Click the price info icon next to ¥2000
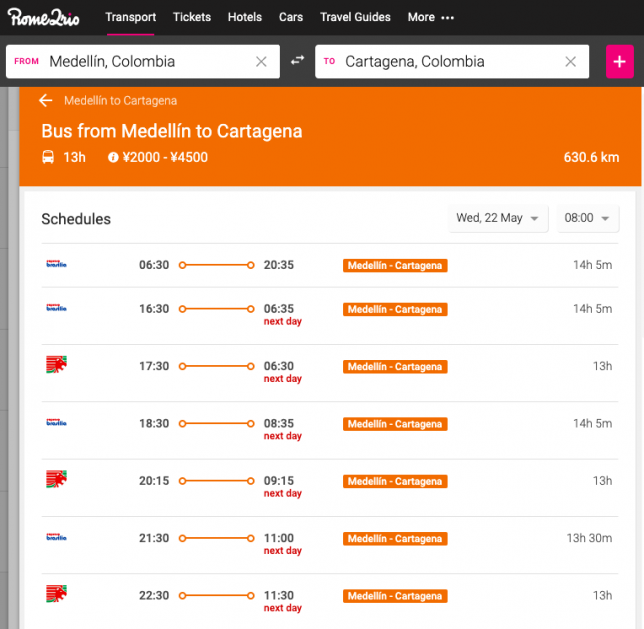644x629 pixels. 113,157
